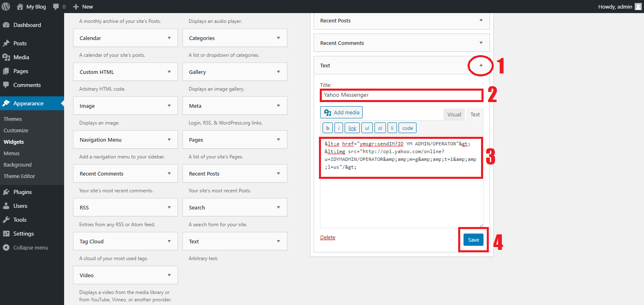The width and height of the screenshot is (644, 305).
Task: Click the italic 'i' formatting button
Action: 339,128
